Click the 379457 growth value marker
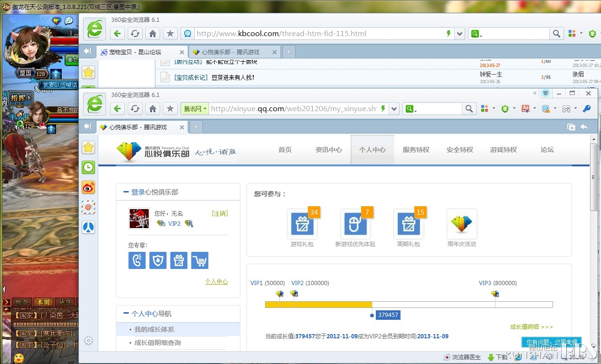Screen dimensions: 601x364 point(388,315)
